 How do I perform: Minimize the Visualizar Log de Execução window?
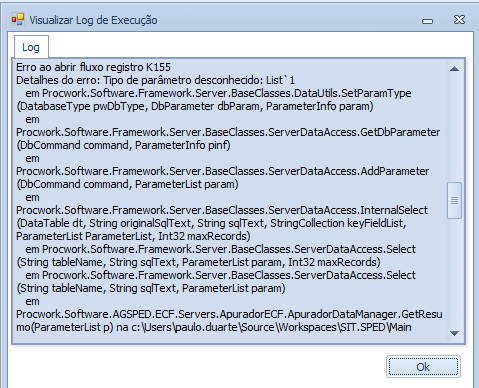tap(427, 21)
